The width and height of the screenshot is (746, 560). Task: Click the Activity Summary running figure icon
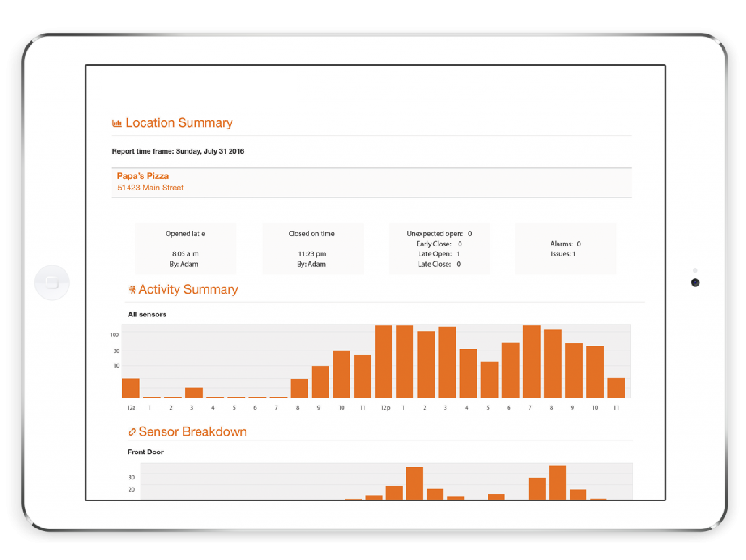[132, 290]
